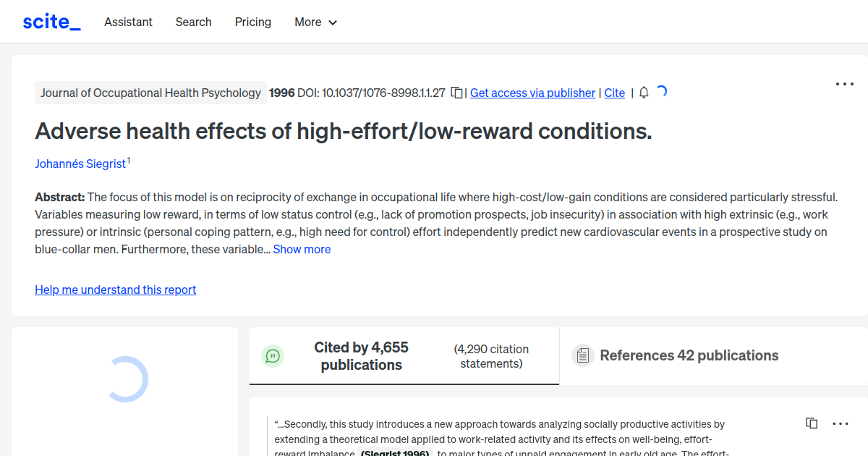Image resolution: width=868 pixels, height=456 pixels.
Task: Open author profile for Johannés Siegrist
Action: [80, 164]
